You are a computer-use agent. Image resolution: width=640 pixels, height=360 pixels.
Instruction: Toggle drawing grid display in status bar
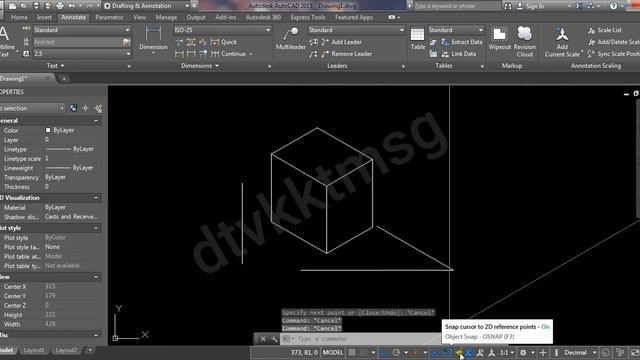(352, 352)
